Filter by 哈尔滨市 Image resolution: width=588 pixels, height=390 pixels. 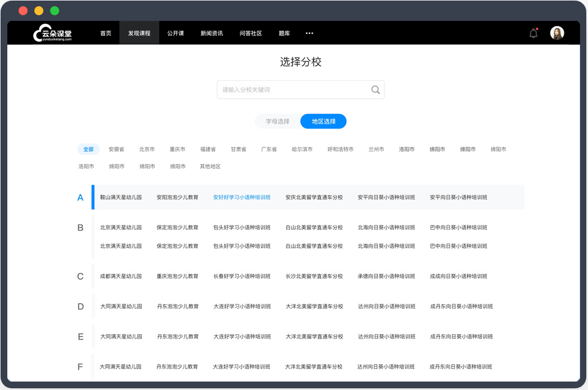[302, 149]
